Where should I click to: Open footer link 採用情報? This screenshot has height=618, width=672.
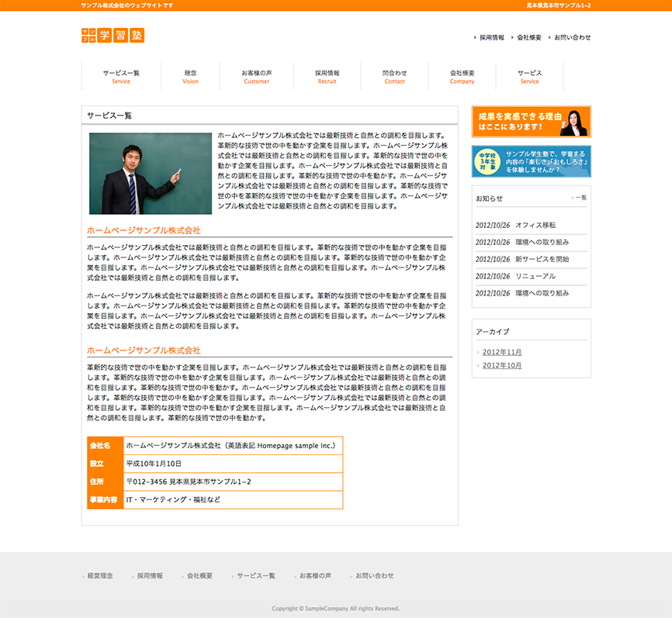point(150,576)
